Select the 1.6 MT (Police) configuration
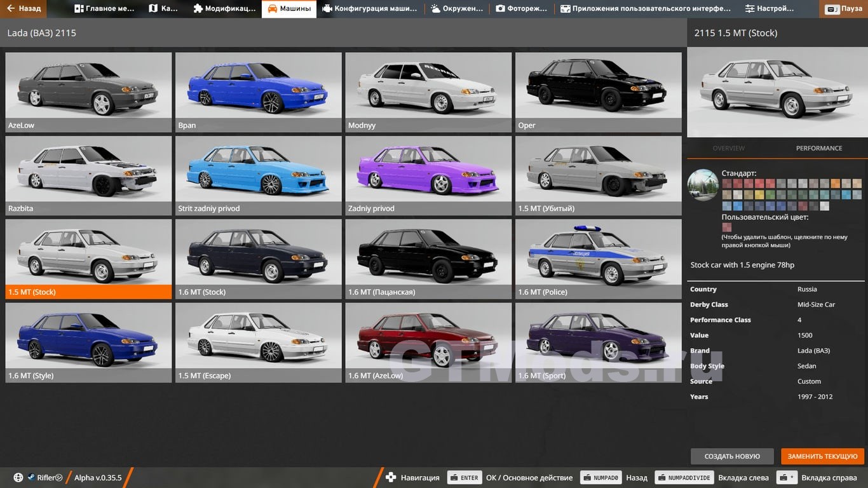868x488 pixels. [599, 259]
